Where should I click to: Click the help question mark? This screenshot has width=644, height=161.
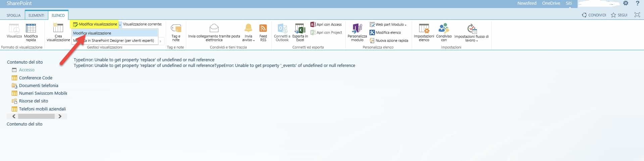(637, 3)
